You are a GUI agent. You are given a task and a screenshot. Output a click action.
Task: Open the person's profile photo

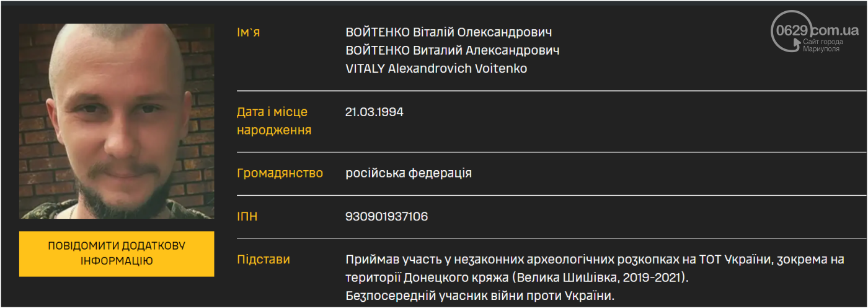click(117, 121)
